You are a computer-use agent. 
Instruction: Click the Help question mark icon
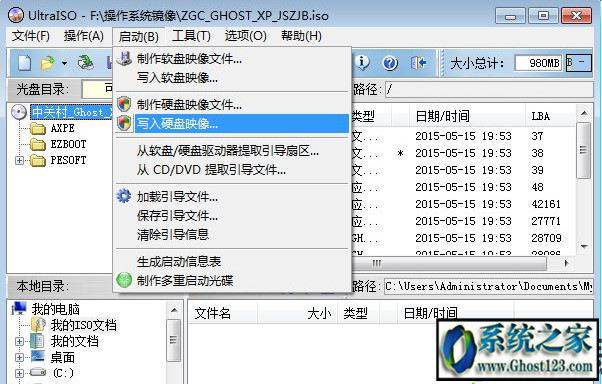[390, 63]
